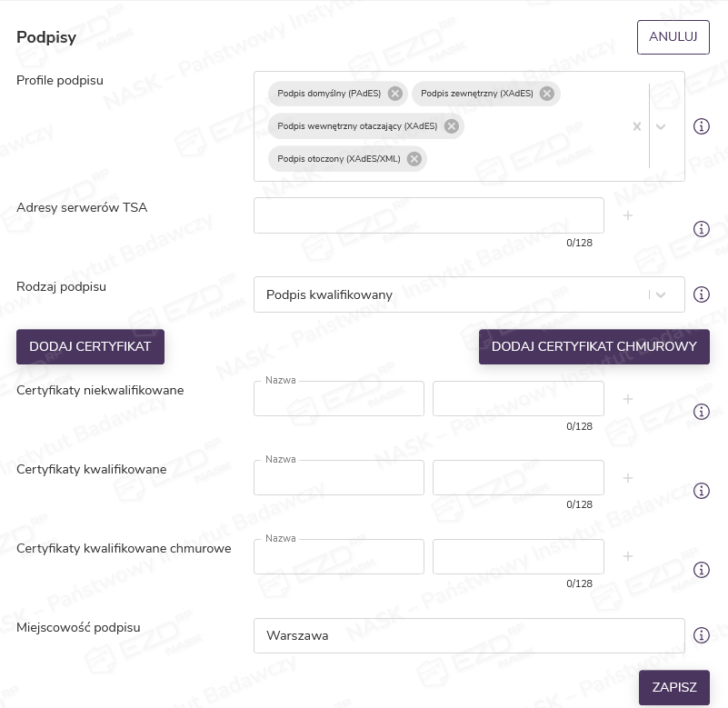Click the ANULUJ button
The image size is (728, 708).
673,37
